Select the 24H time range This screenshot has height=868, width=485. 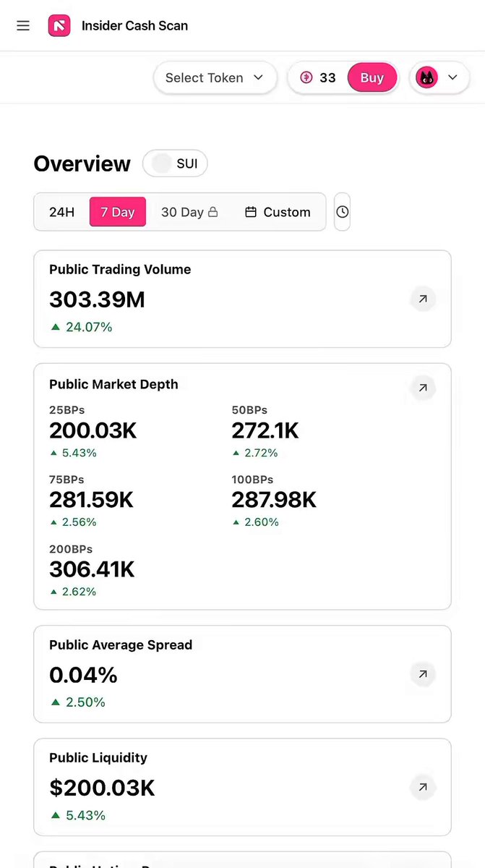tap(62, 212)
